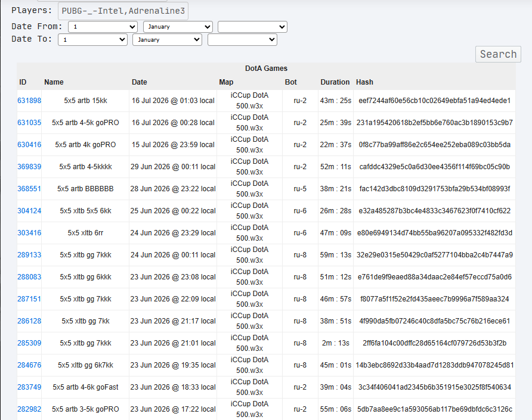The height and width of the screenshot is (420, 532).
Task: Open game ID 282982
Action: tap(29, 409)
